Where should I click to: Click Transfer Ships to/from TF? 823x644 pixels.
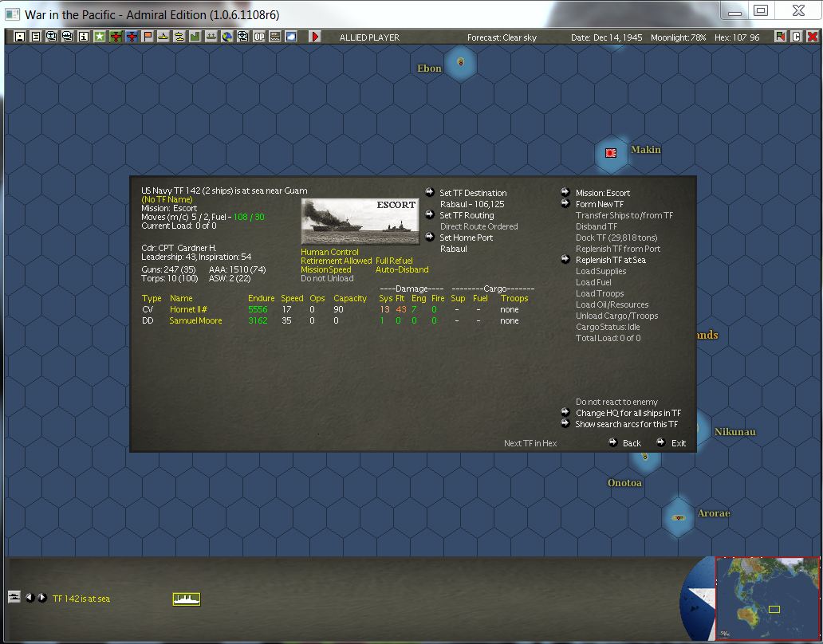coord(624,215)
